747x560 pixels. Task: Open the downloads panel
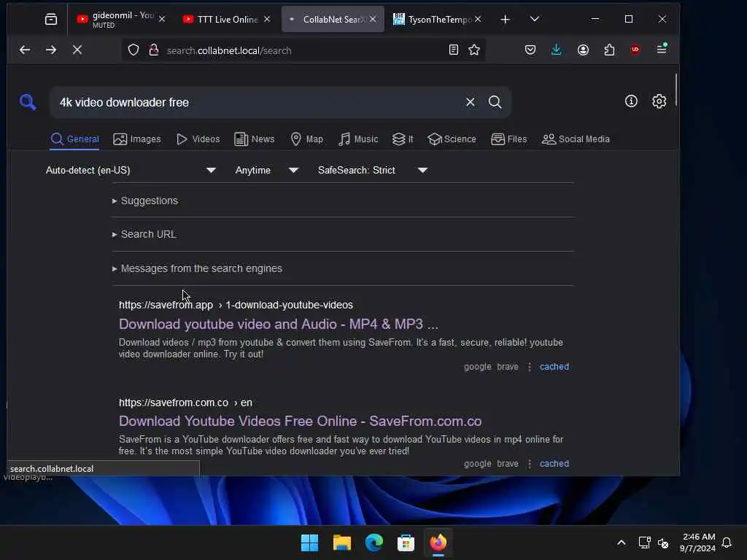(556, 50)
